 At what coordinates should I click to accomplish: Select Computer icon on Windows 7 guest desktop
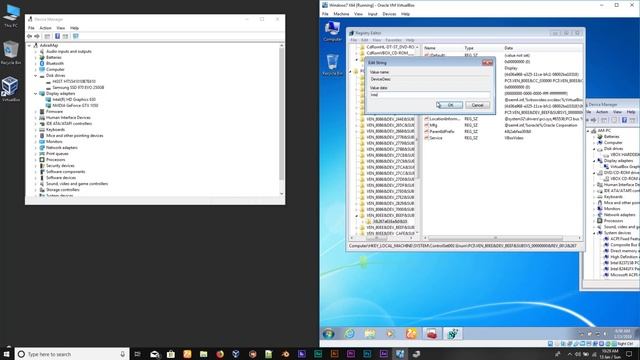332,31
